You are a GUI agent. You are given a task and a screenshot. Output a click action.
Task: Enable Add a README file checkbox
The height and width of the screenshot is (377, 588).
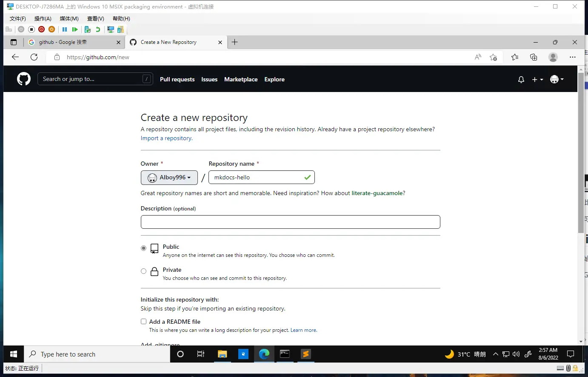(x=143, y=322)
